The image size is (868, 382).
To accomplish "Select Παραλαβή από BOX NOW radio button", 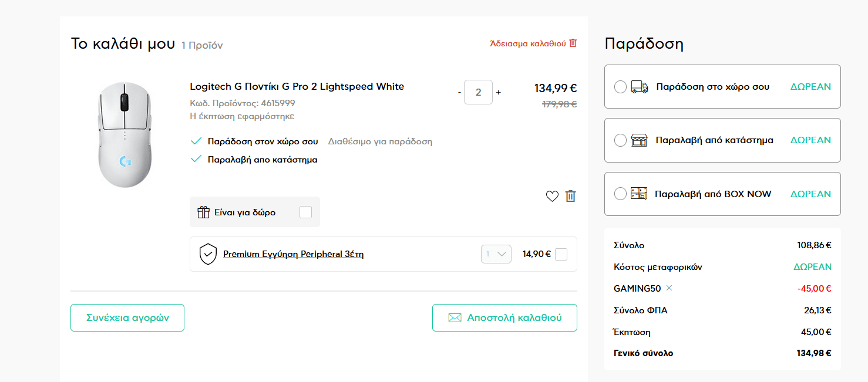I will 620,194.
